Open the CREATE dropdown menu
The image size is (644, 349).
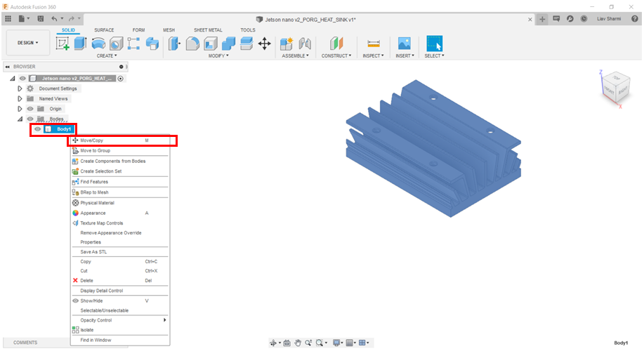point(107,55)
